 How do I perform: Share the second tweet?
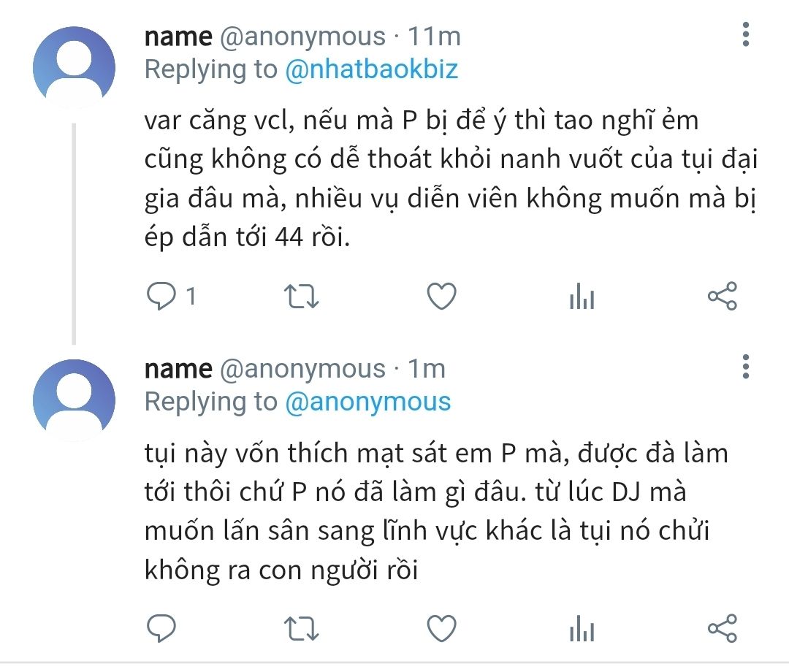(x=723, y=628)
